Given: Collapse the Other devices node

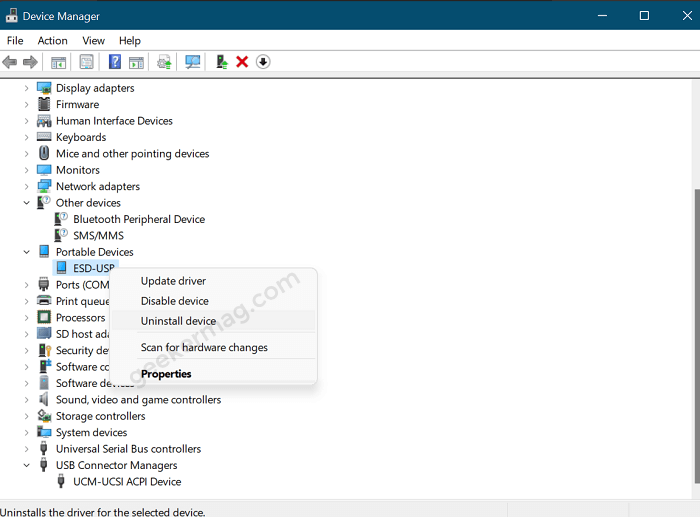Looking at the screenshot, I should point(26,203).
